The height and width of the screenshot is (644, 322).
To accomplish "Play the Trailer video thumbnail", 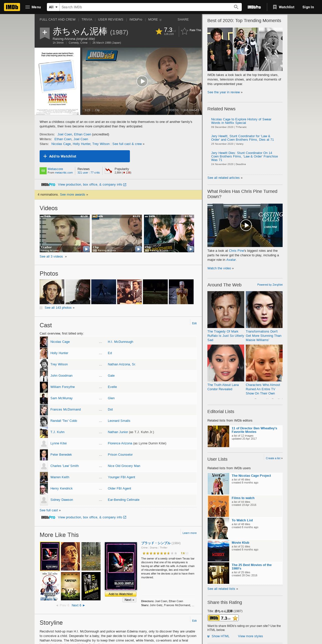I will (65, 233).
